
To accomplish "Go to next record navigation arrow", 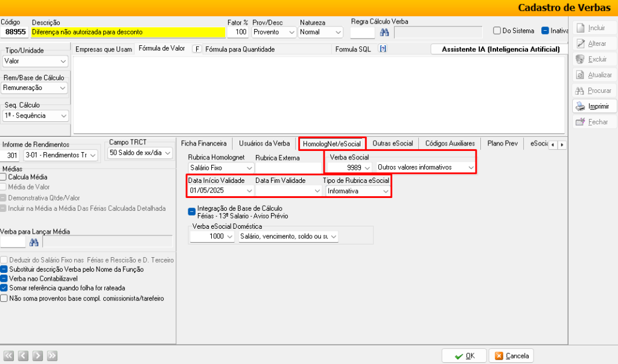I will [x=37, y=356].
